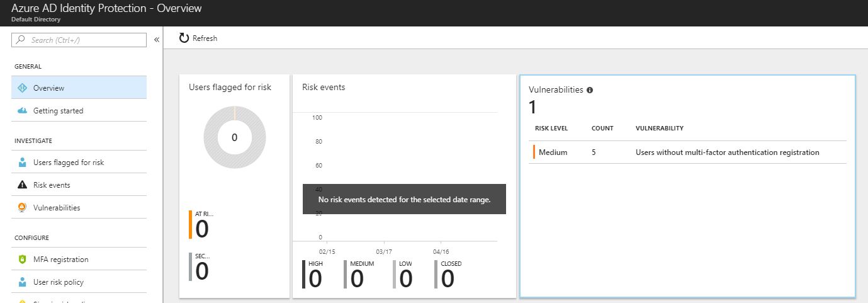The image size is (868, 303).
Task: Click the Risk events warning triangle icon
Action: coord(22,185)
